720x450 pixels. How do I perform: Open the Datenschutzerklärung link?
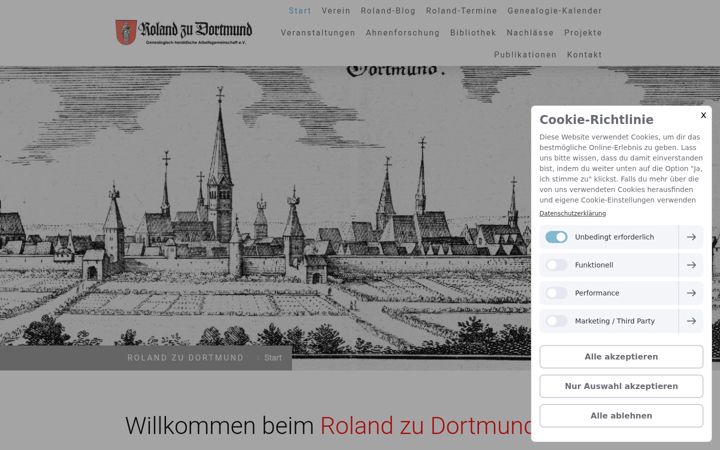point(573,214)
